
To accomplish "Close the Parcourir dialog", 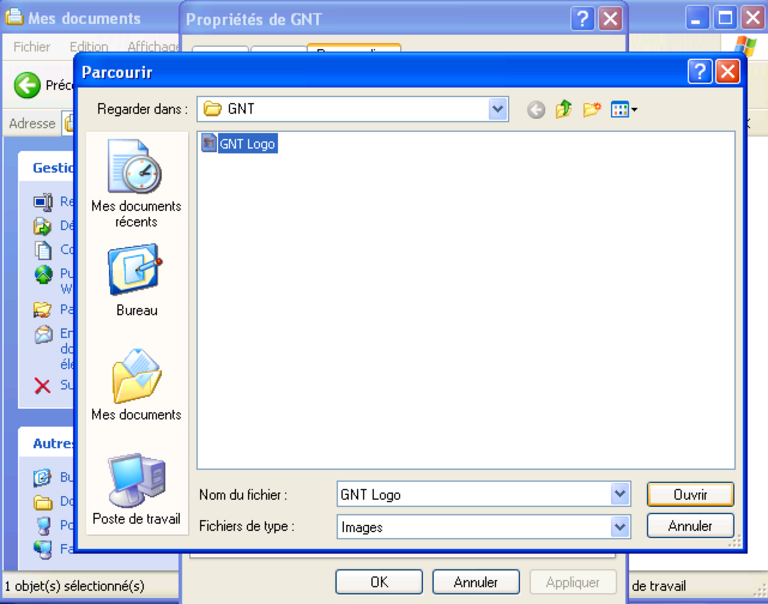I will pyautogui.click(x=728, y=72).
